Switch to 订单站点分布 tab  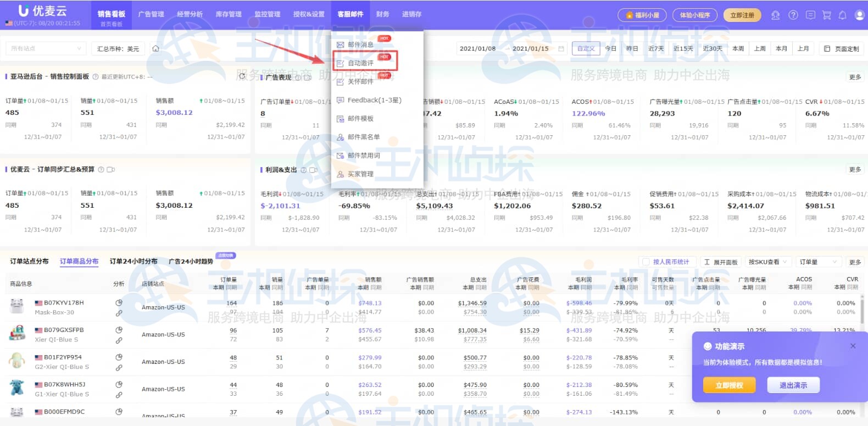(x=29, y=262)
